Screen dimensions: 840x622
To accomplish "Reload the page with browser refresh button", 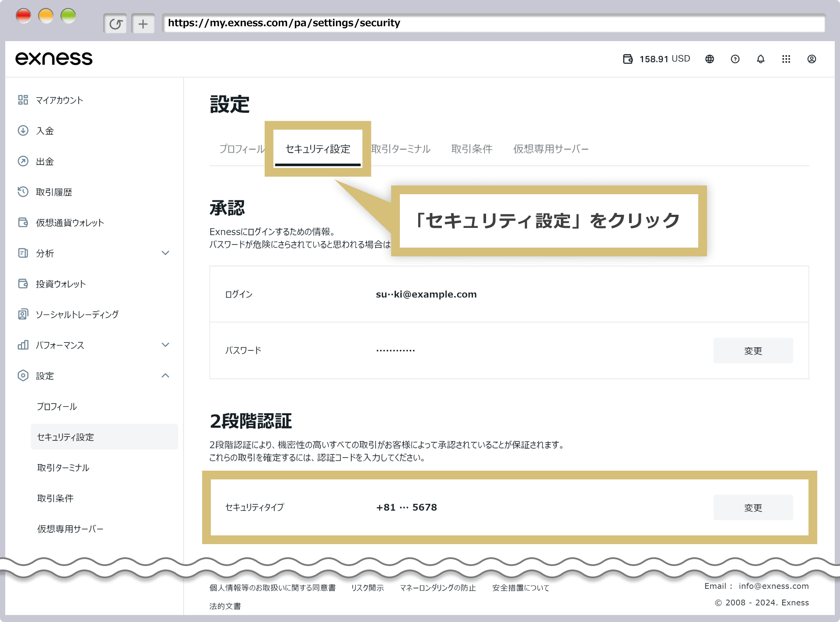I will [x=115, y=24].
